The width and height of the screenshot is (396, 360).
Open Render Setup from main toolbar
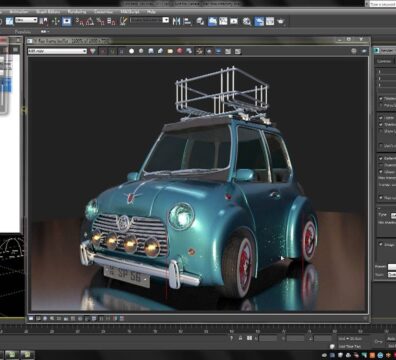(259, 22)
